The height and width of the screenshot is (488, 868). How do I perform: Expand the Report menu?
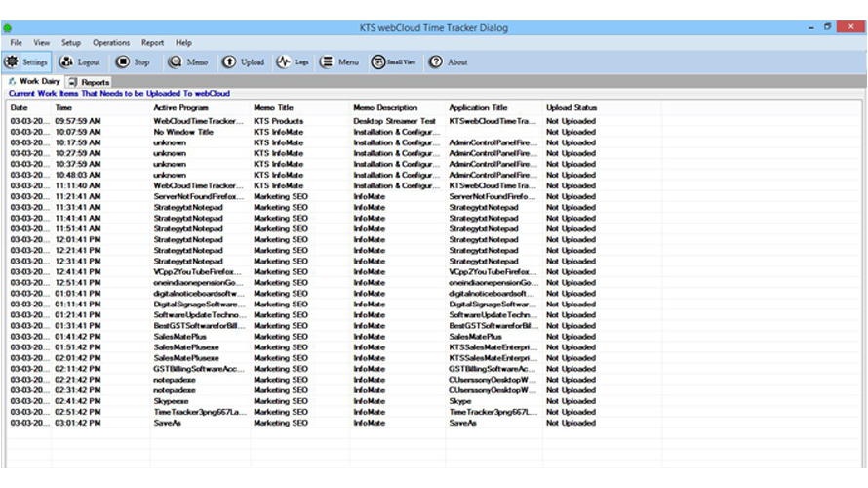(152, 43)
